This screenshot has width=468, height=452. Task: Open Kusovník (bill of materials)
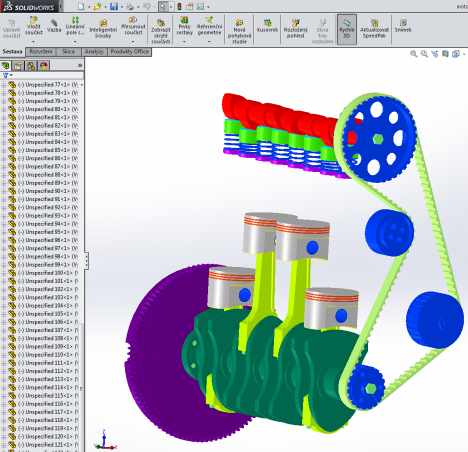[x=267, y=26]
